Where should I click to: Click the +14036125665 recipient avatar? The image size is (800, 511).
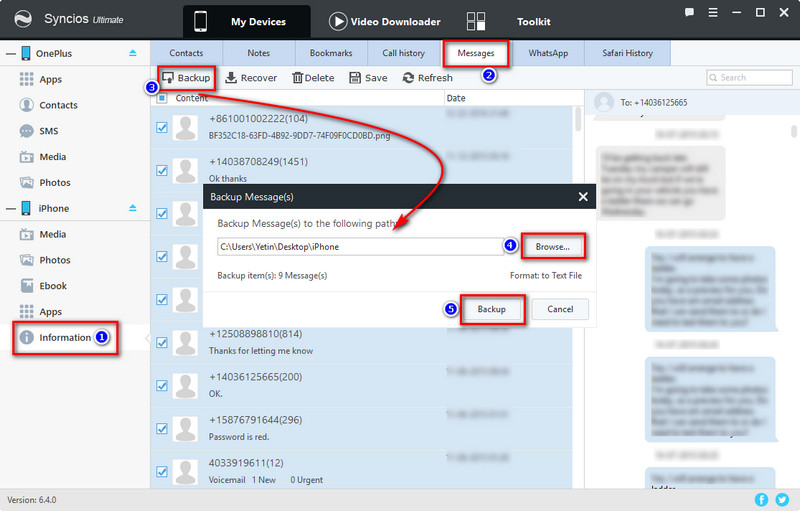point(604,102)
